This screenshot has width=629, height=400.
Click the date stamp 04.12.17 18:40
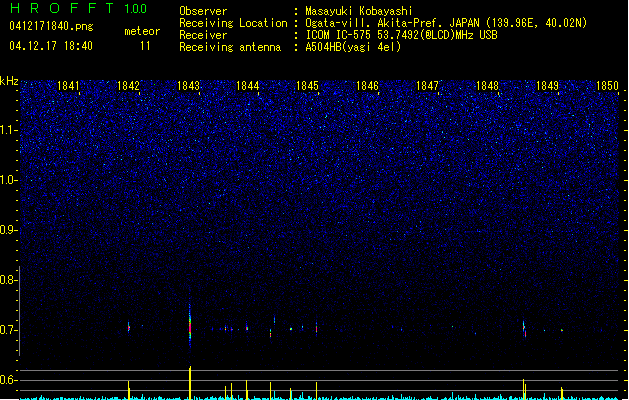tap(51, 46)
